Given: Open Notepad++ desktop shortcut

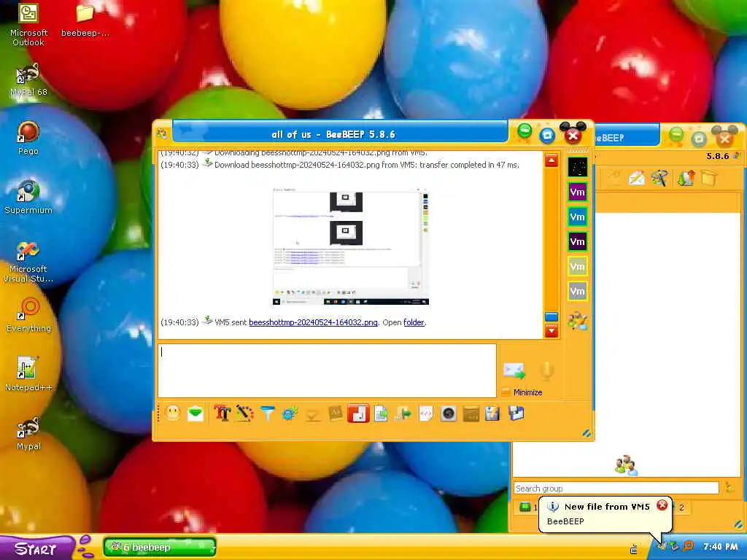Looking at the screenshot, I should click(28, 374).
